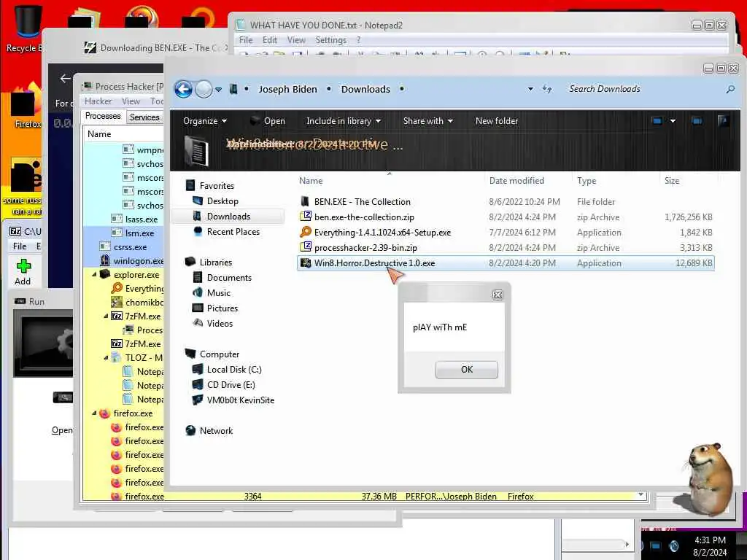Open the view options dropdown arrow
Viewport: 747px width, 560px height.
pos(673,121)
